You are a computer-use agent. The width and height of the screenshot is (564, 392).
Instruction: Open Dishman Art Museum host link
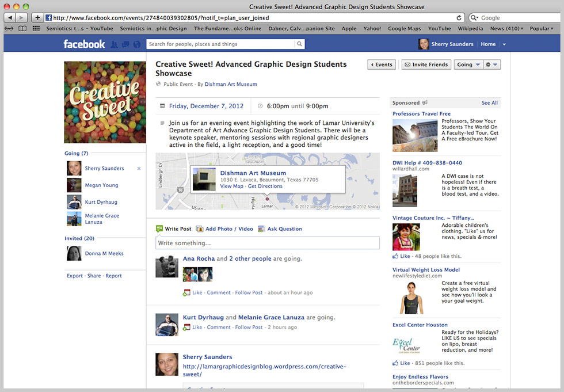(x=231, y=84)
